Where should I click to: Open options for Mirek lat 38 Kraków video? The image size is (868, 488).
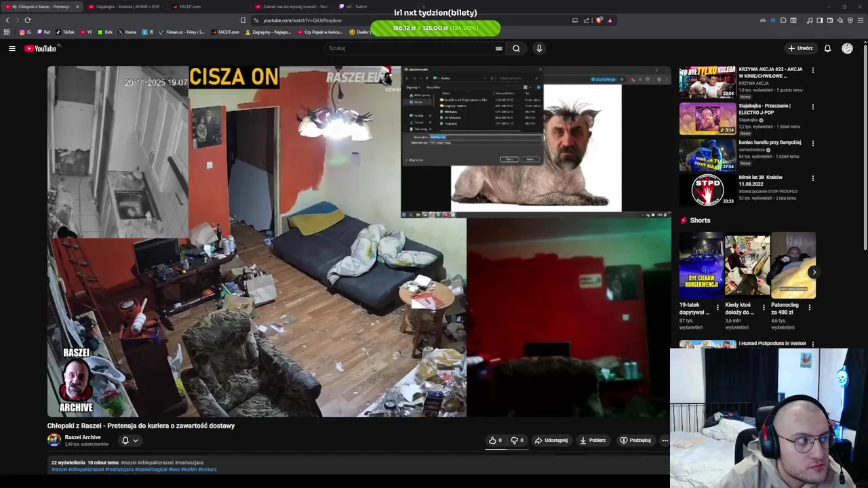pos(812,178)
